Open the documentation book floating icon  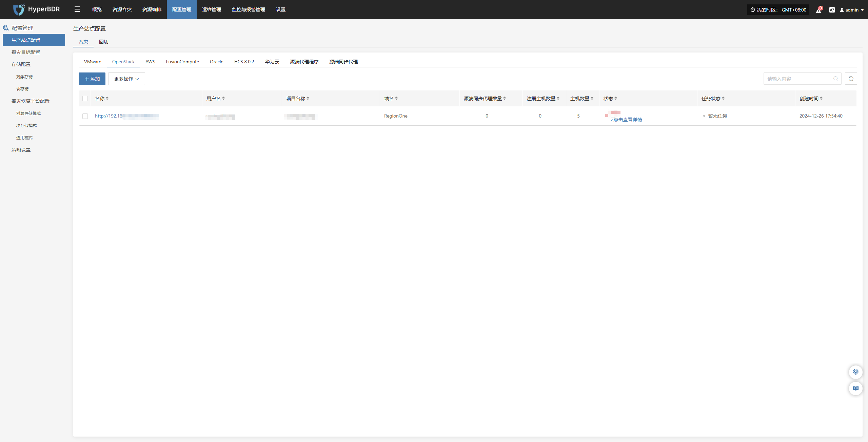855,388
